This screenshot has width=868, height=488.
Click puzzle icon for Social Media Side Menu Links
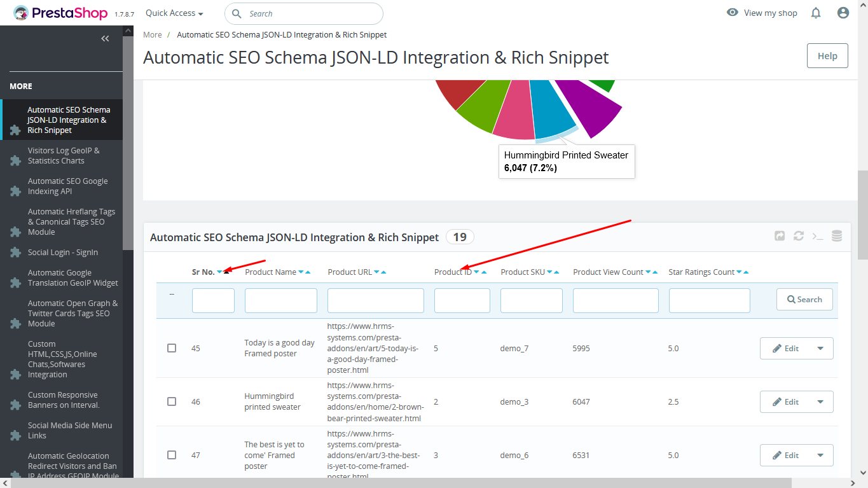pyautogui.click(x=15, y=435)
